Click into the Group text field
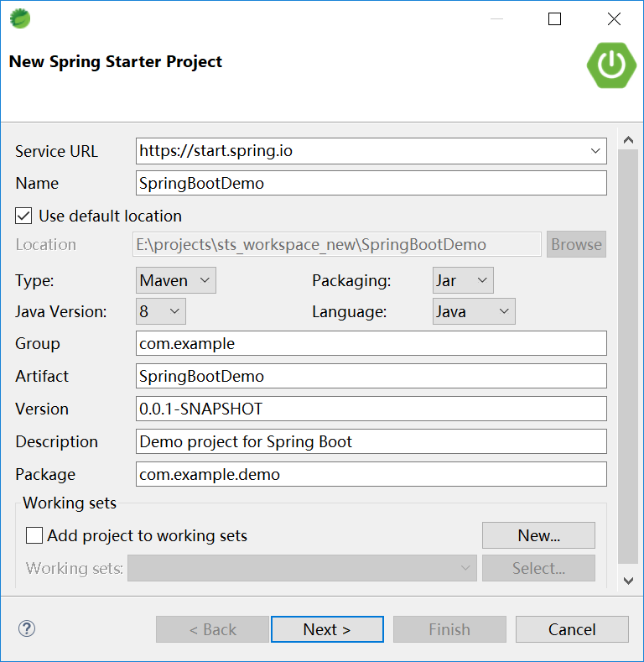The width and height of the screenshot is (644, 662). [371, 343]
